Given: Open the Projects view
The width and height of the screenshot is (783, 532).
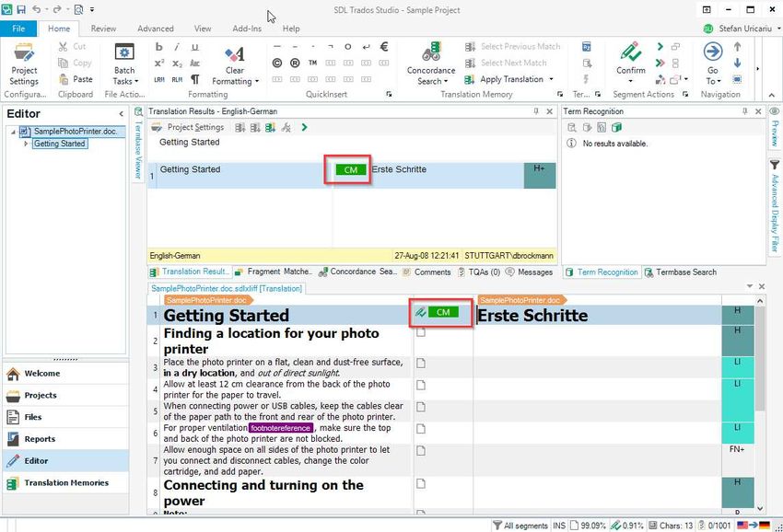Looking at the screenshot, I should tap(66, 395).
